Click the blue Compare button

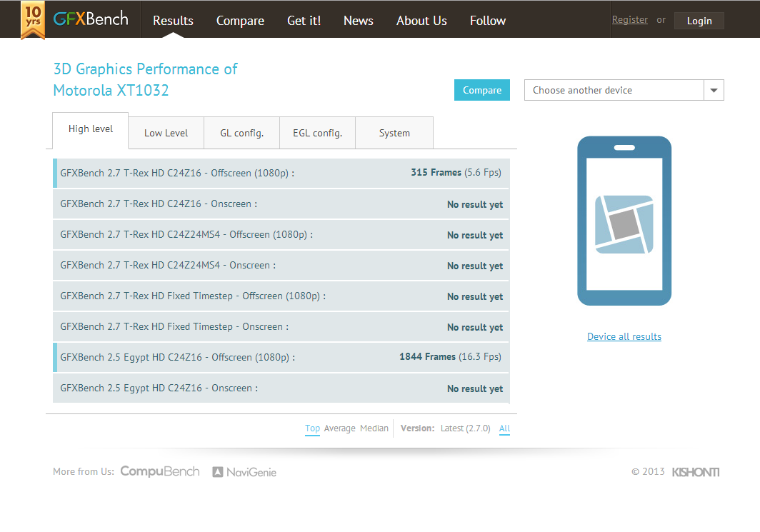point(481,90)
